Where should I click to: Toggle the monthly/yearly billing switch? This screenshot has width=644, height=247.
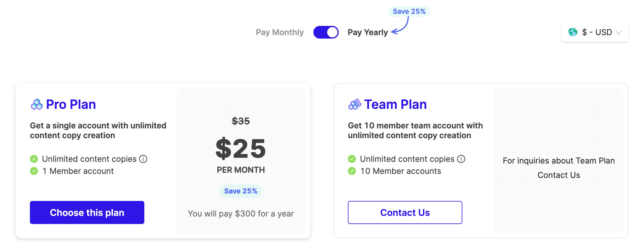pyautogui.click(x=326, y=32)
